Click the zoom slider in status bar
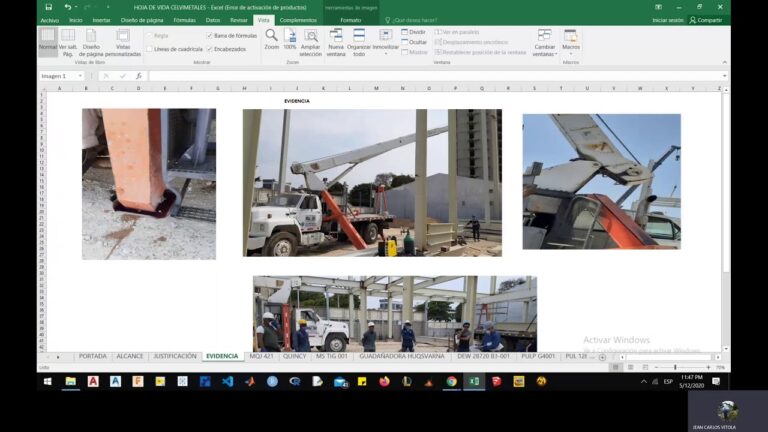Viewport: 768px width, 432px height. pyautogui.click(x=675, y=367)
